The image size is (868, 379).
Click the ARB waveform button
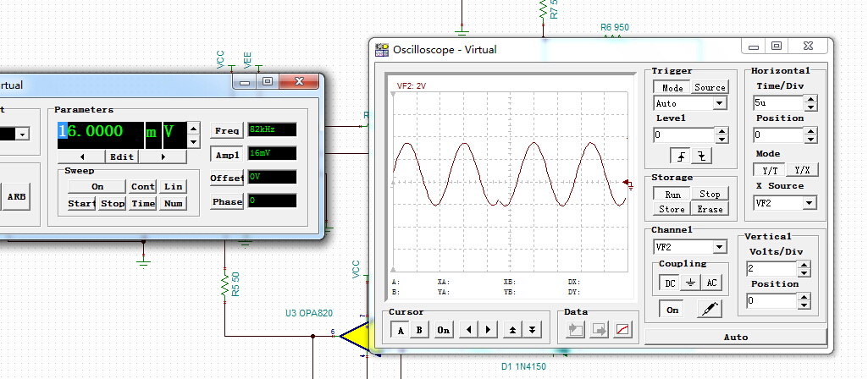click(17, 196)
